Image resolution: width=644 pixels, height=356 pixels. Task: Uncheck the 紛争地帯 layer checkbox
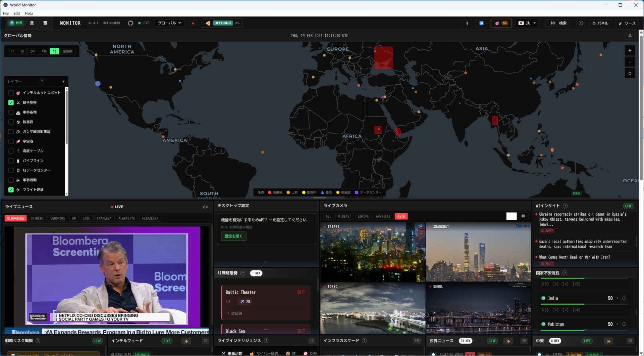click(x=11, y=103)
